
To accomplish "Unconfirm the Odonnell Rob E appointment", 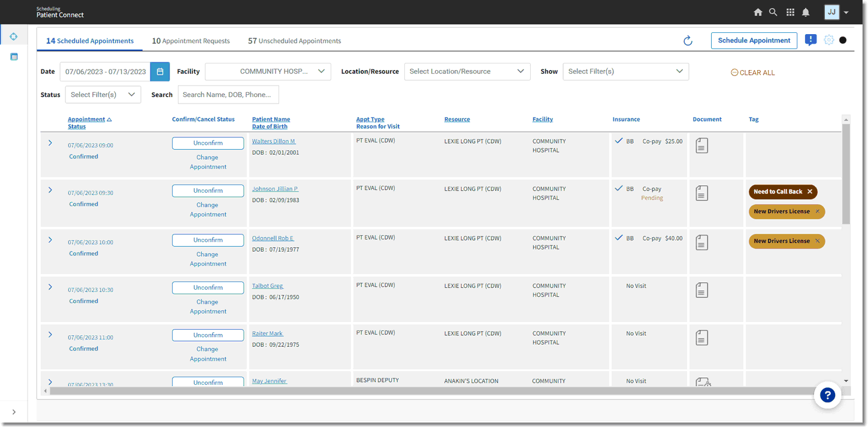I will click(x=208, y=240).
